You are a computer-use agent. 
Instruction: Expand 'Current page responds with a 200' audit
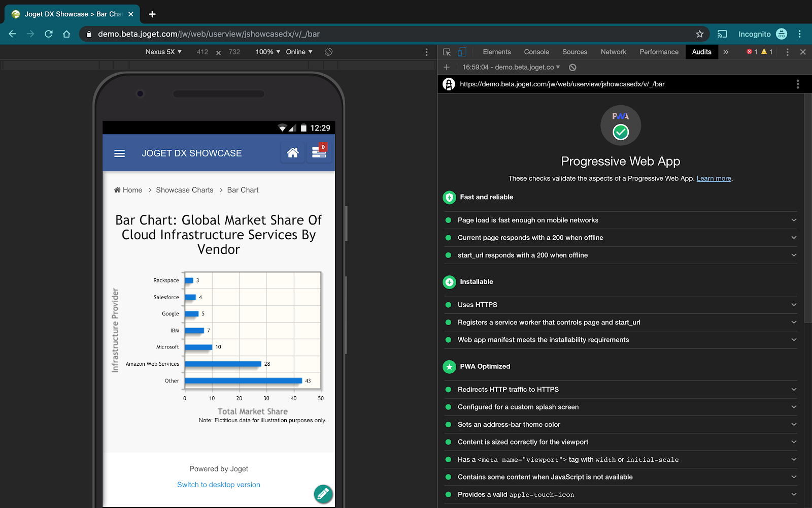[x=621, y=238]
